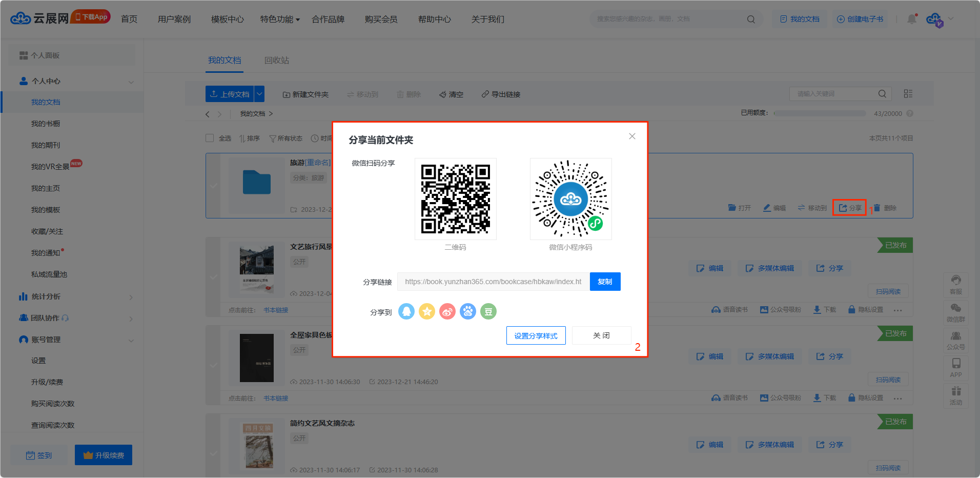Switch to grid view using the layout icon
980x478 pixels.
pyautogui.click(x=908, y=94)
